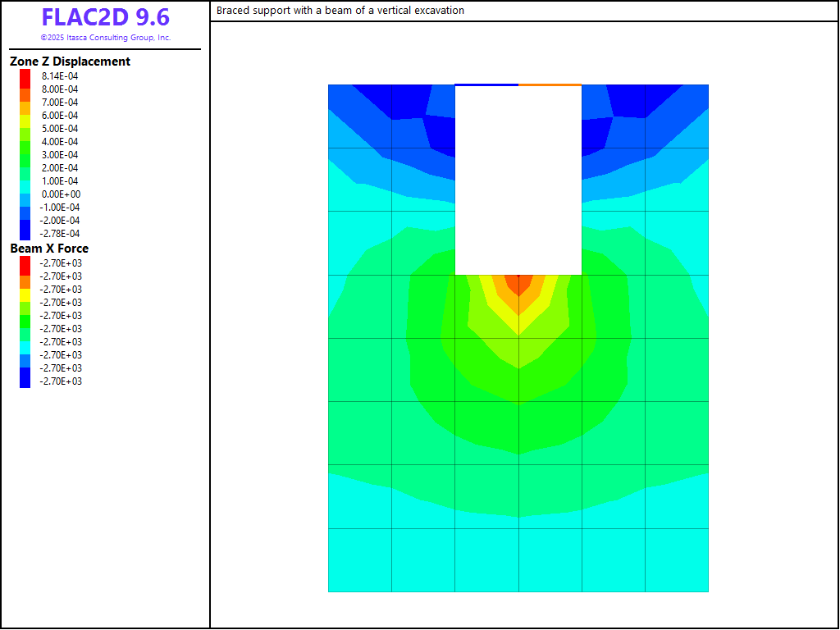Image resolution: width=840 pixels, height=630 pixels.
Task: Click the FLAC2D 9.6 logo title
Action: pyautogui.click(x=105, y=18)
